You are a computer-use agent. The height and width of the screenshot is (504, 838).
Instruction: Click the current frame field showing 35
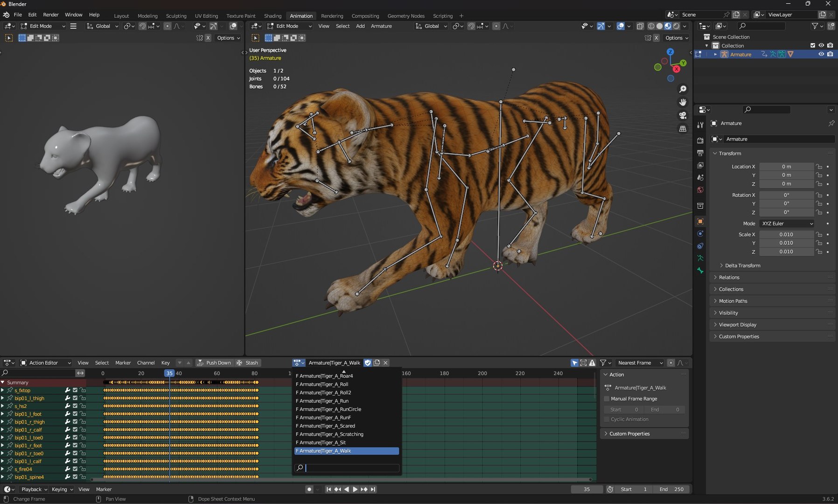(587, 489)
